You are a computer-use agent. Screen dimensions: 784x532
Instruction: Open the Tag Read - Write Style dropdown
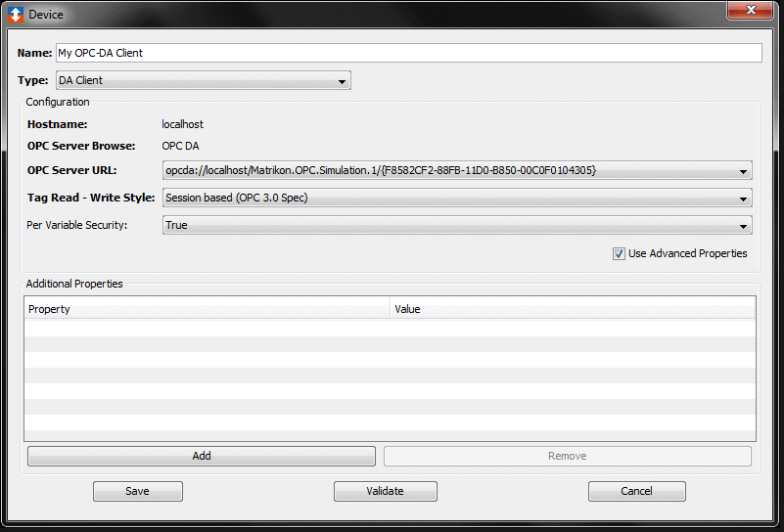(x=457, y=199)
